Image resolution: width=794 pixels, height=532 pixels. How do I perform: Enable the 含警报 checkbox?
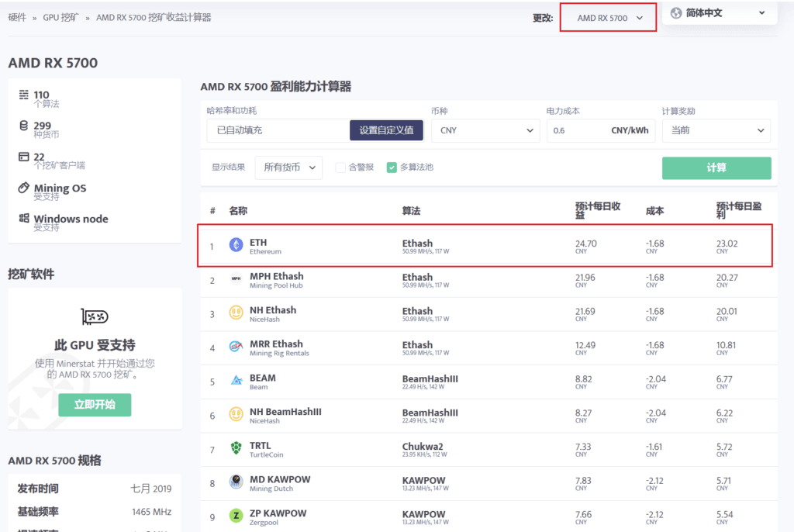(x=340, y=167)
